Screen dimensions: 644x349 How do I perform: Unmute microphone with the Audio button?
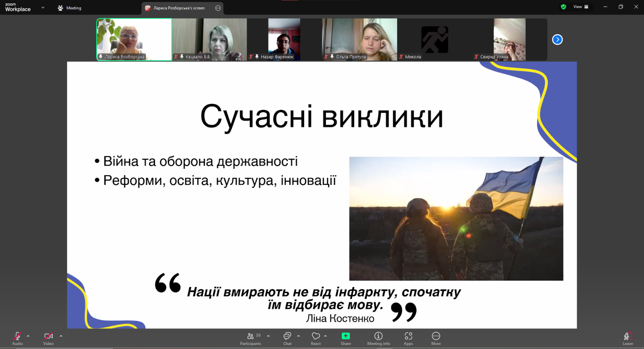[17, 338]
